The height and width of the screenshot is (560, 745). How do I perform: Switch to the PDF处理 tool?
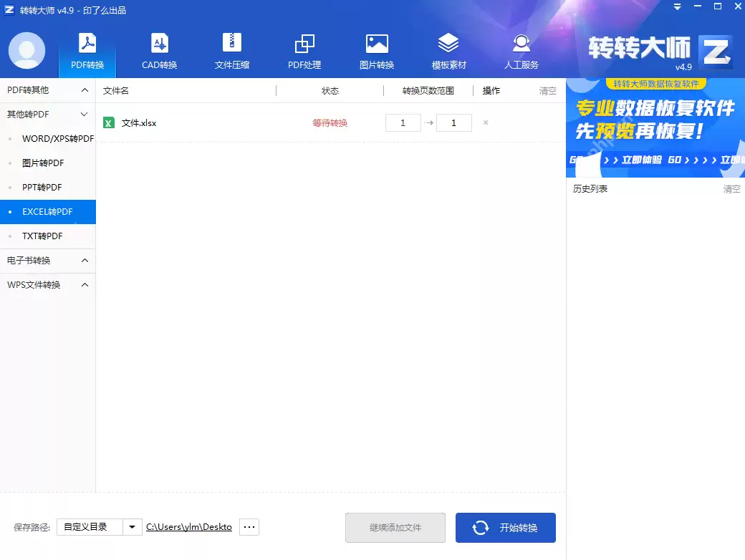(x=304, y=50)
